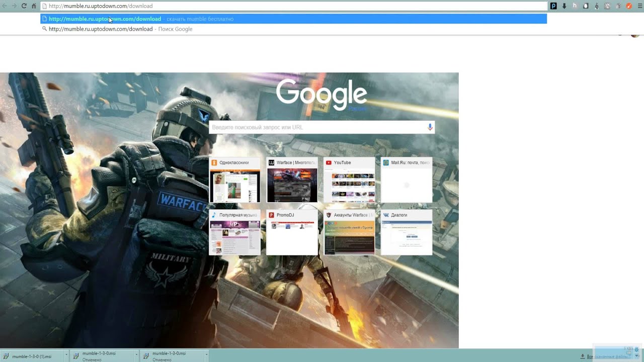Open the 'h' extension icon
This screenshot has width=644, height=362.
pyautogui.click(x=575, y=6)
